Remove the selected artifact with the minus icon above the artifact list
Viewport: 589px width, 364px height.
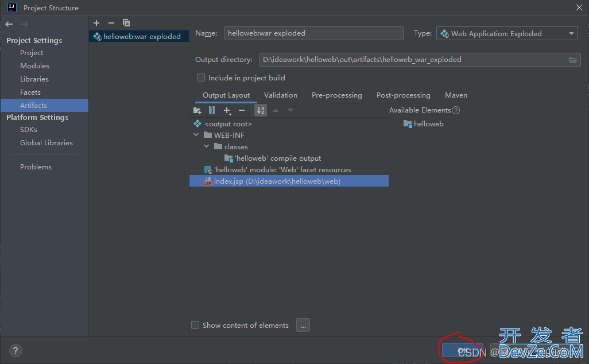pyautogui.click(x=111, y=23)
